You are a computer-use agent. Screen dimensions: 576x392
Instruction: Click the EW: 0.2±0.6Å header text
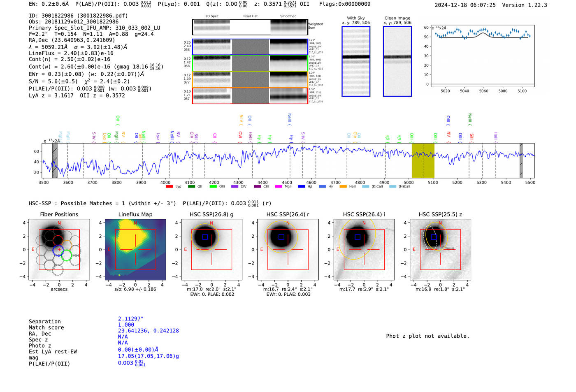49,4
